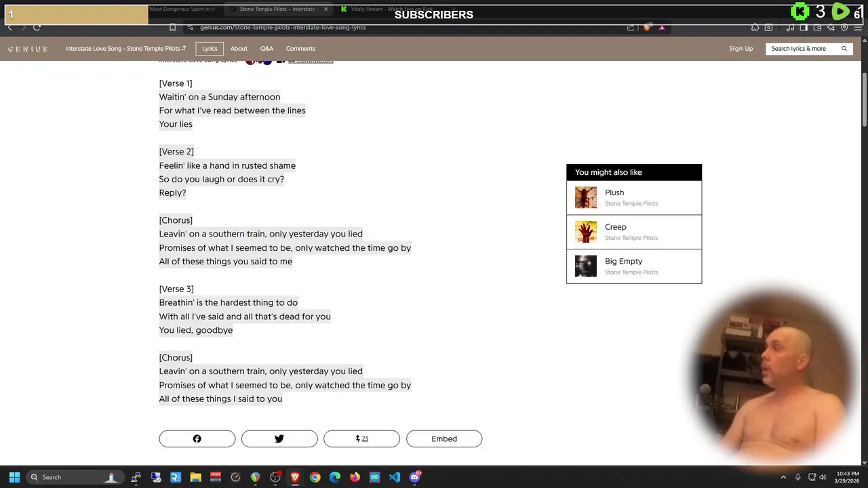Open the Windows Start menu
Viewport: 868px width, 488px height.
(14, 477)
